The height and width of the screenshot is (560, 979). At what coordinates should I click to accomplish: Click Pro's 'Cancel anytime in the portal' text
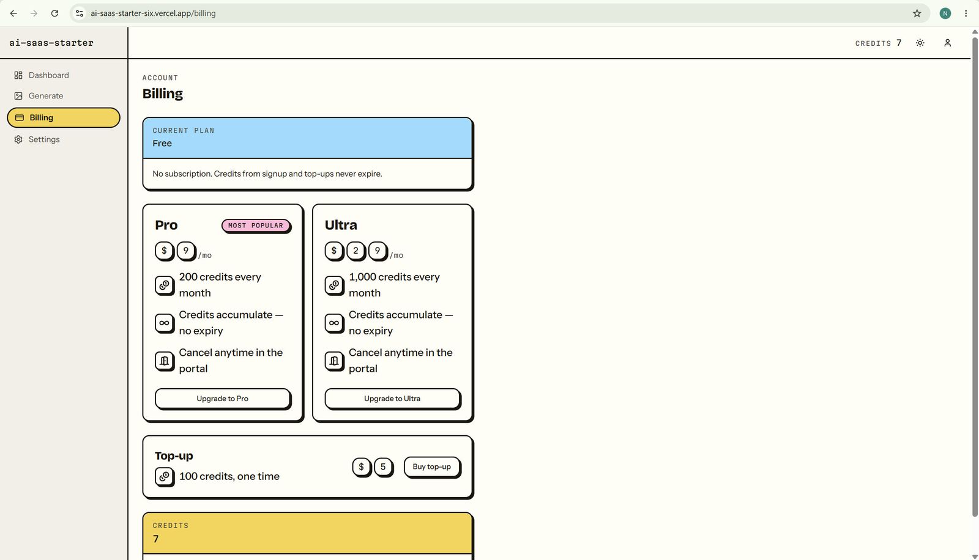(231, 361)
